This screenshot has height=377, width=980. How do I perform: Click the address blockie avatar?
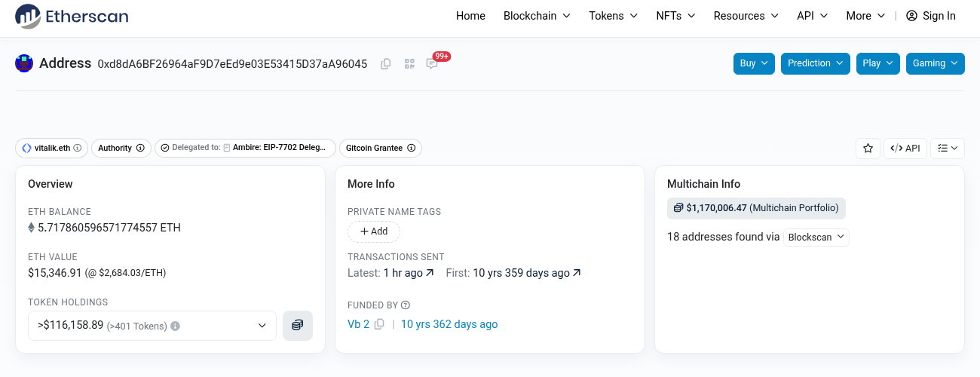(x=24, y=63)
